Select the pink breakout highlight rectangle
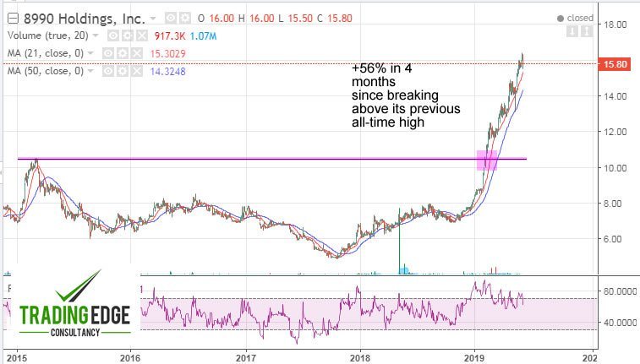 point(487,160)
